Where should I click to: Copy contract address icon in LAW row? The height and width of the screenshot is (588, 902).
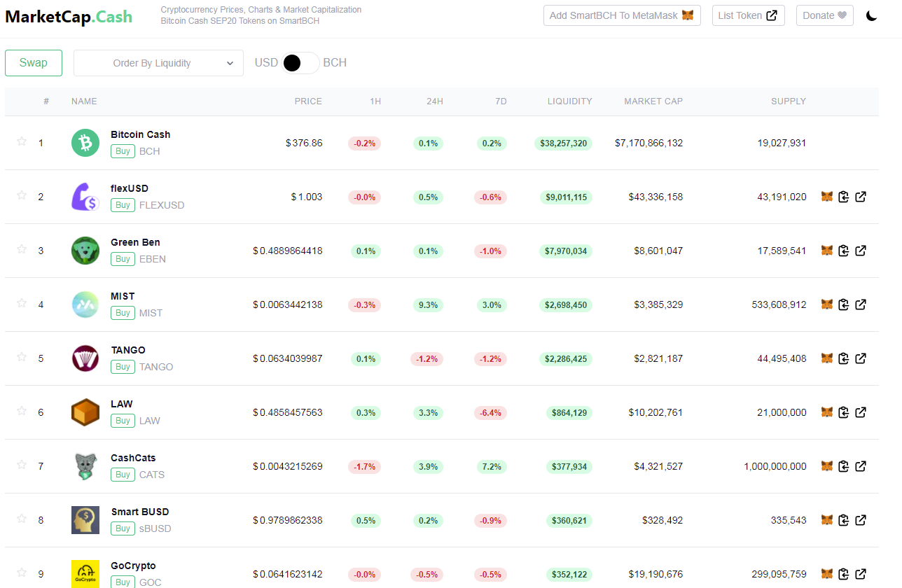click(x=844, y=412)
